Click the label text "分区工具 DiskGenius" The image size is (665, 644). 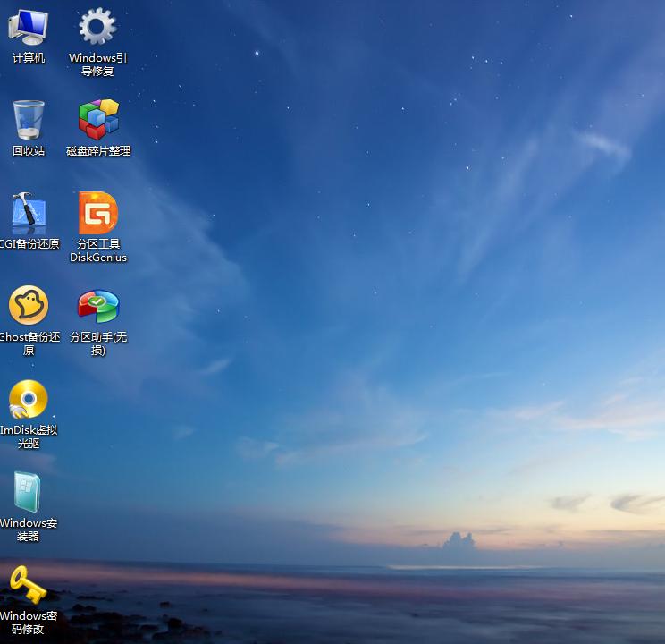tap(98, 250)
